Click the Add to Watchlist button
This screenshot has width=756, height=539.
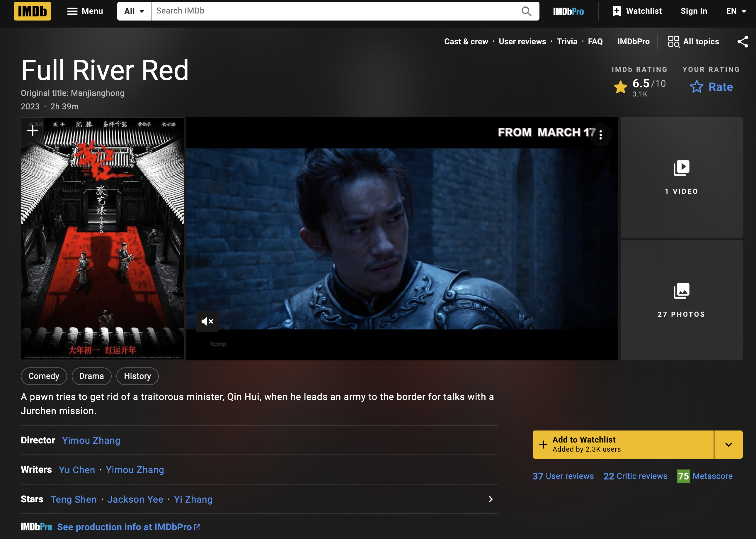(x=623, y=444)
